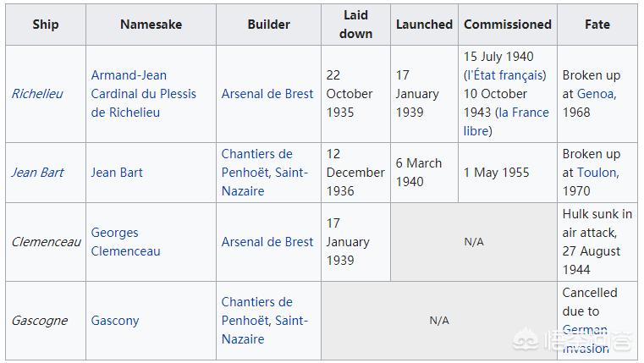Follow the Gascony link
The width and height of the screenshot is (644, 363).
click(115, 321)
